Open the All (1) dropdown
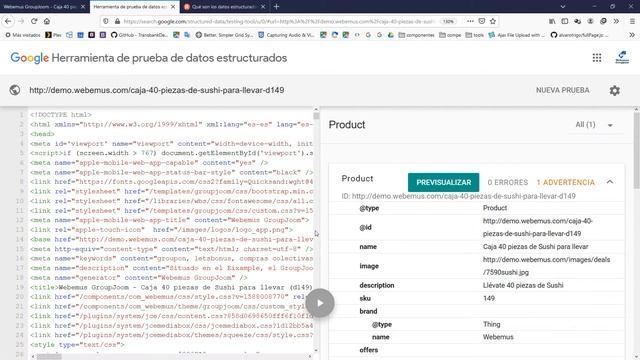 pyautogui.click(x=594, y=125)
